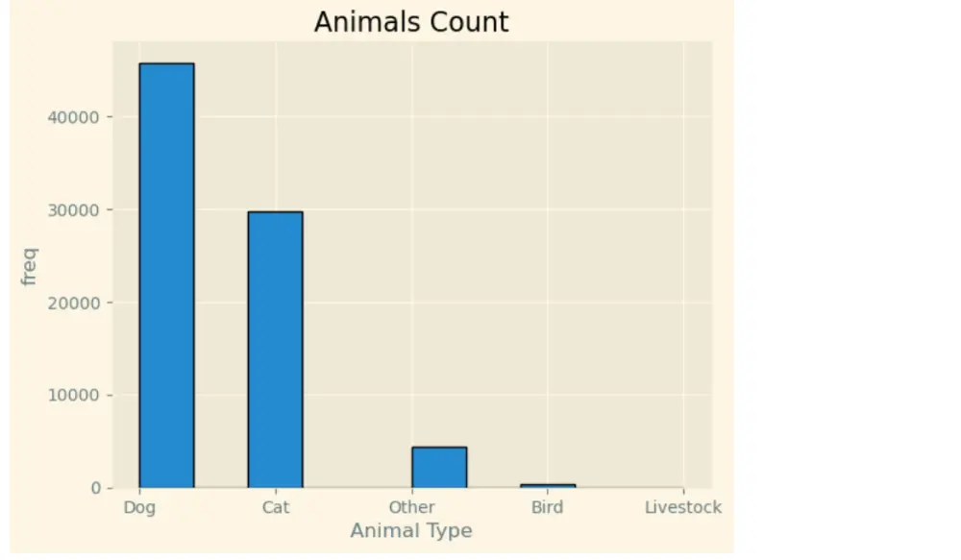Click the 20000 y-axis tick label

pos(74,304)
